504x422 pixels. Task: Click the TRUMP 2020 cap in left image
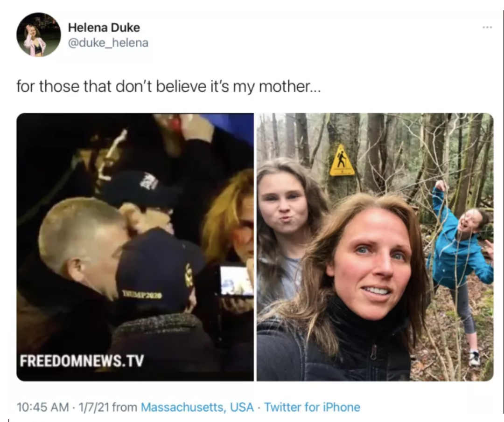pyautogui.click(x=161, y=274)
